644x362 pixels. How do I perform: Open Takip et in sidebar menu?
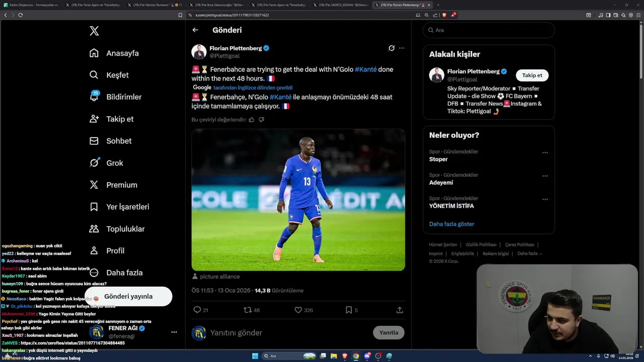pos(111,119)
